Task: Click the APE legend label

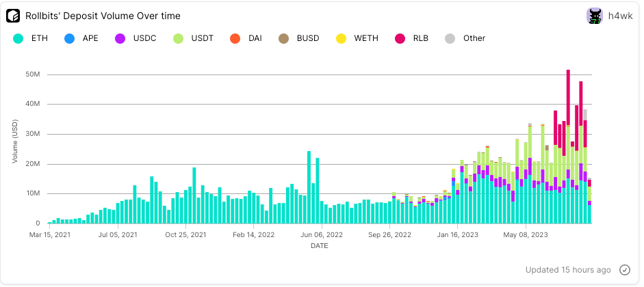Action: [90, 38]
